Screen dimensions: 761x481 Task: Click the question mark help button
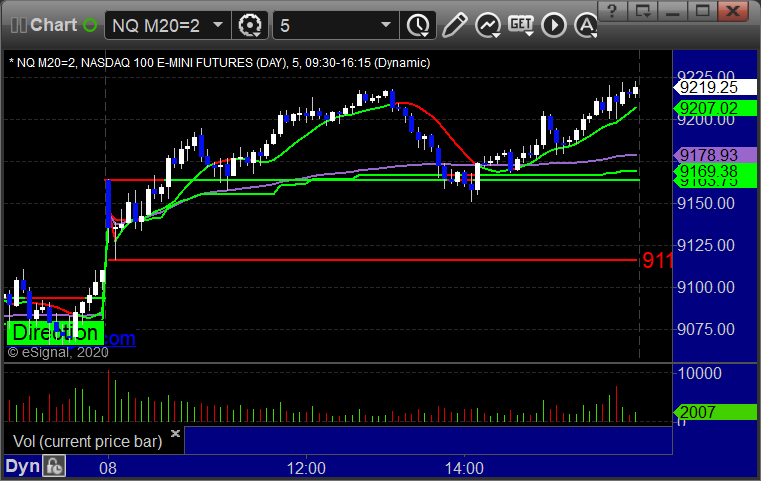click(612, 11)
